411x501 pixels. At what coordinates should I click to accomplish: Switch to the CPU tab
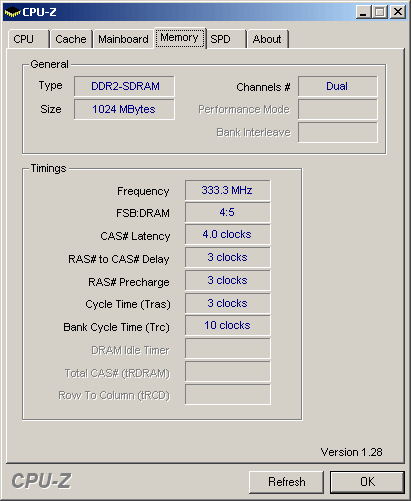29,39
